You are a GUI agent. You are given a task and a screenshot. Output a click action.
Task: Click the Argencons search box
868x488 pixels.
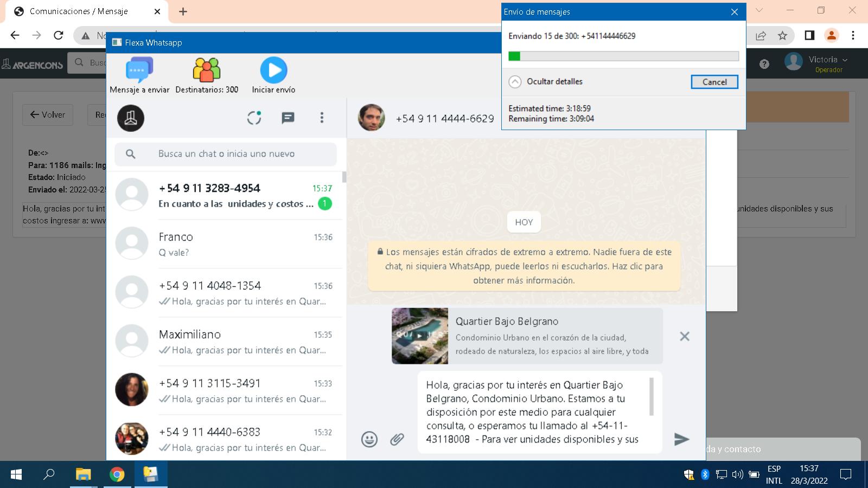(87, 63)
